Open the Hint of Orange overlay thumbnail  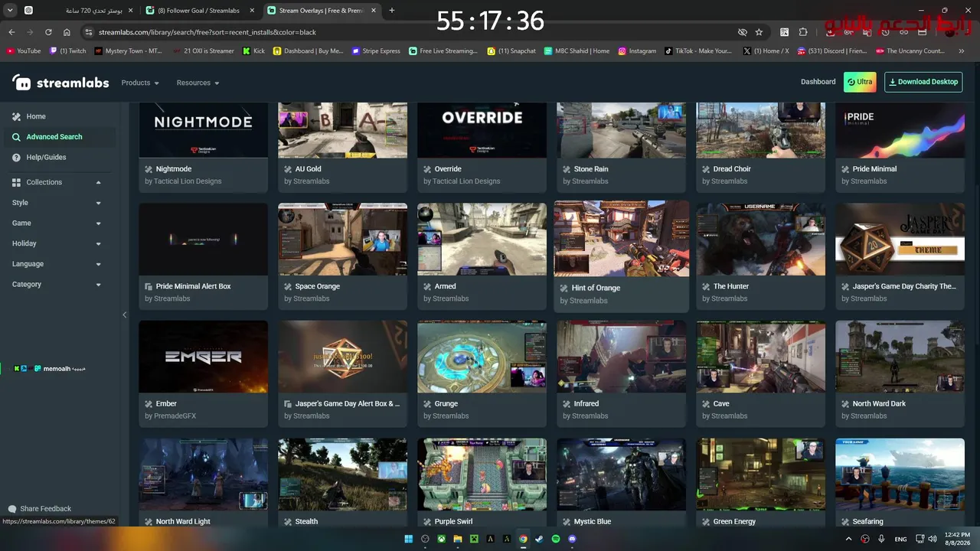point(622,239)
